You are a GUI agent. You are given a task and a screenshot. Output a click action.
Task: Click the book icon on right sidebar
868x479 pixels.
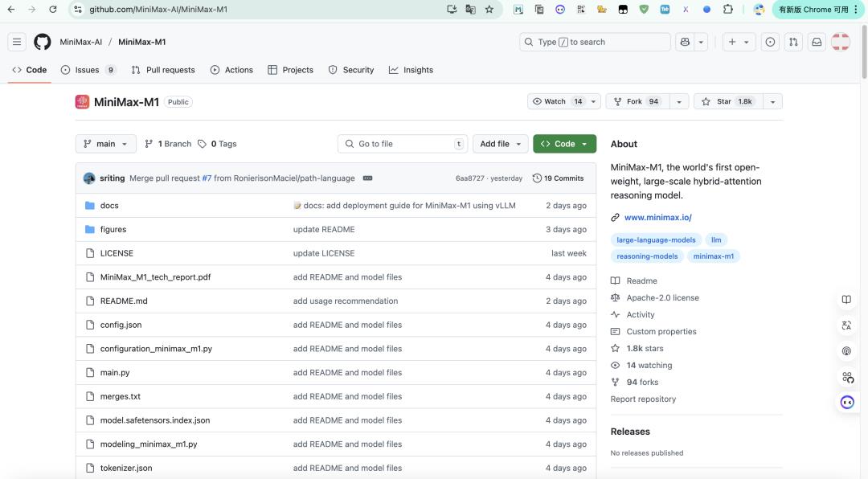846,300
